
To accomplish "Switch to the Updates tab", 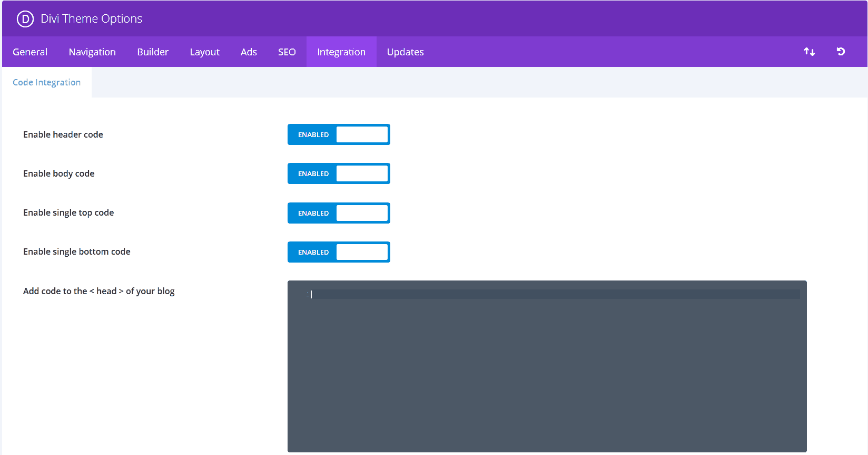I will click(x=406, y=52).
